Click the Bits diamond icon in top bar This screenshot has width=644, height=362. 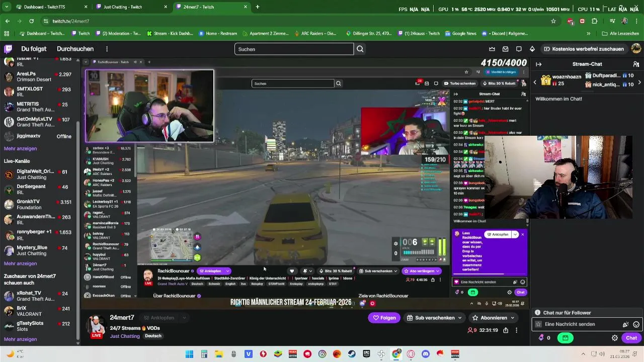click(x=532, y=49)
